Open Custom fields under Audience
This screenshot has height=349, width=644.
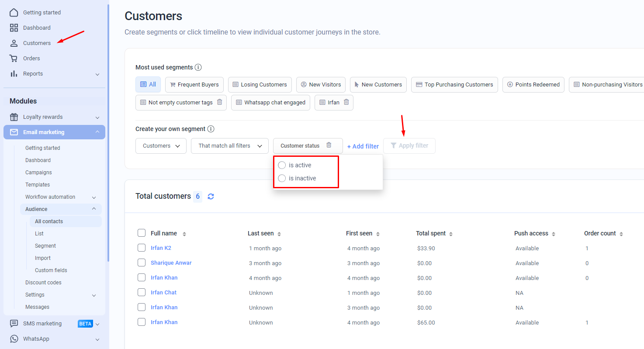coord(51,270)
